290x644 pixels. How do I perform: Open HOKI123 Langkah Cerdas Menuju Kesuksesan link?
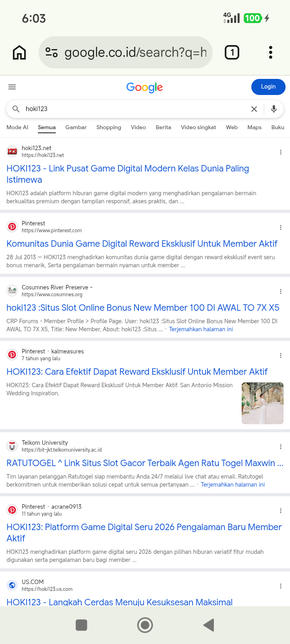click(120, 602)
